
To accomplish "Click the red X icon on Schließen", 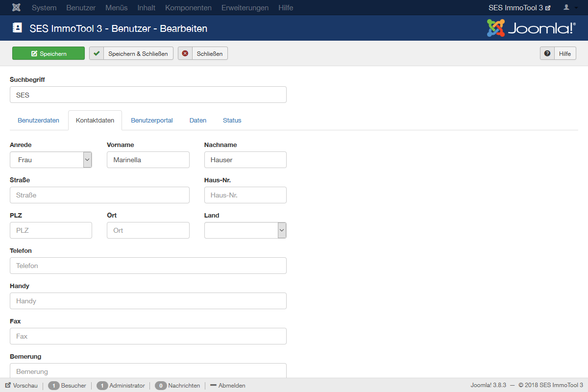I will click(185, 53).
